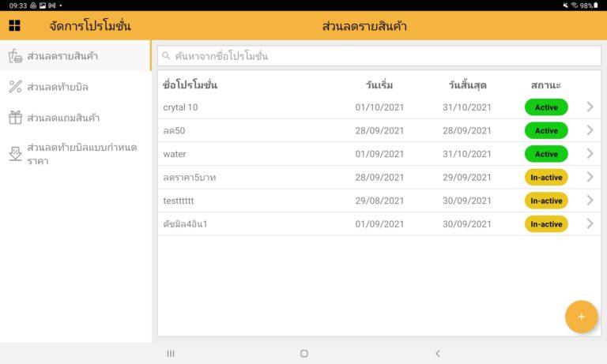Expand the crytal 10 promotion chevron

590,107
